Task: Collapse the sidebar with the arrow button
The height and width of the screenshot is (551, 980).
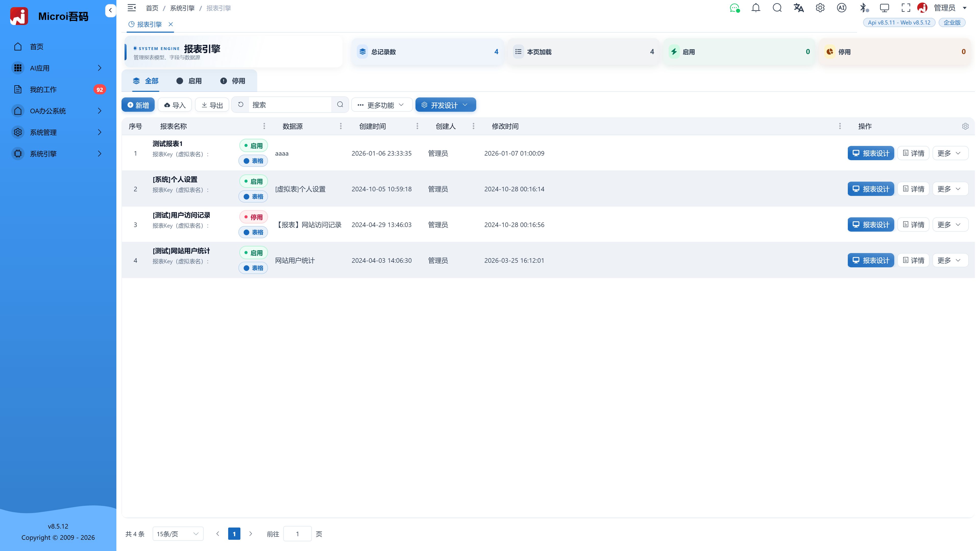Action: click(110, 10)
